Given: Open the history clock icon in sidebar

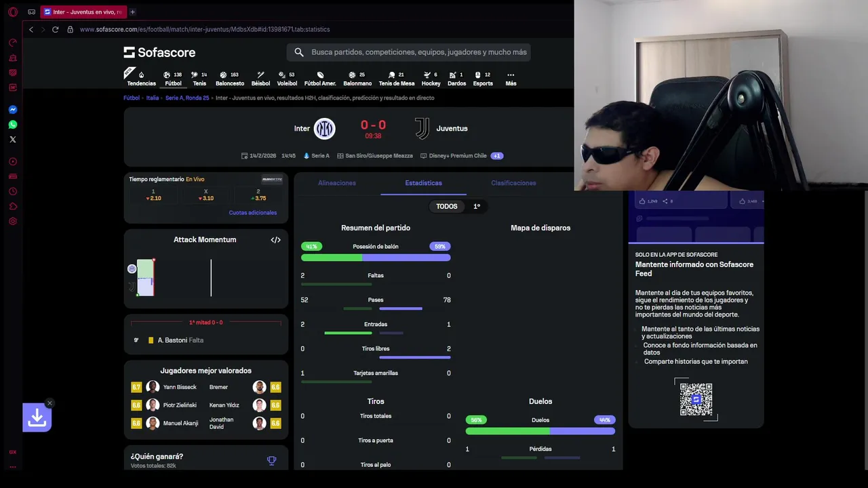Looking at the screenshot, I should tap(12, 191).
